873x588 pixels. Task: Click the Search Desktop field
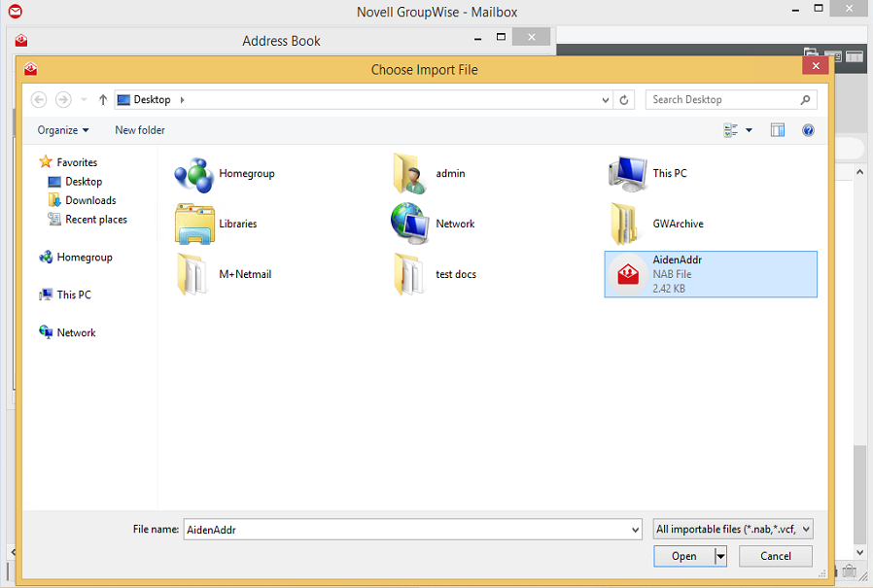tap(730, 100)
